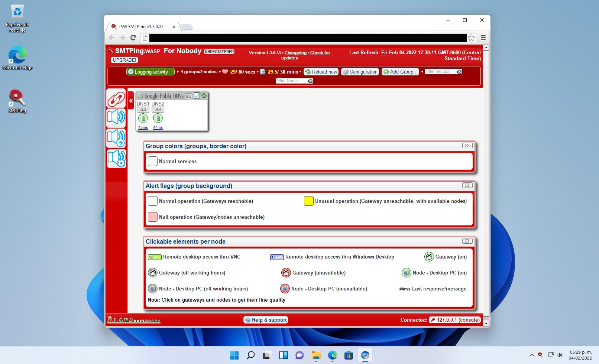Click the Normal services white color swatch

pos(153,161)
